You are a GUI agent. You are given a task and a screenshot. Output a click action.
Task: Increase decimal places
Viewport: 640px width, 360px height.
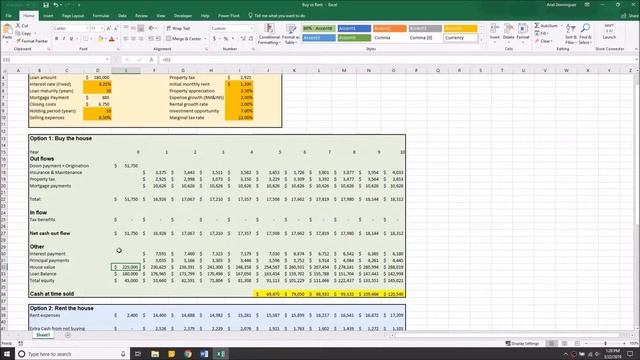tap(243, 39)
